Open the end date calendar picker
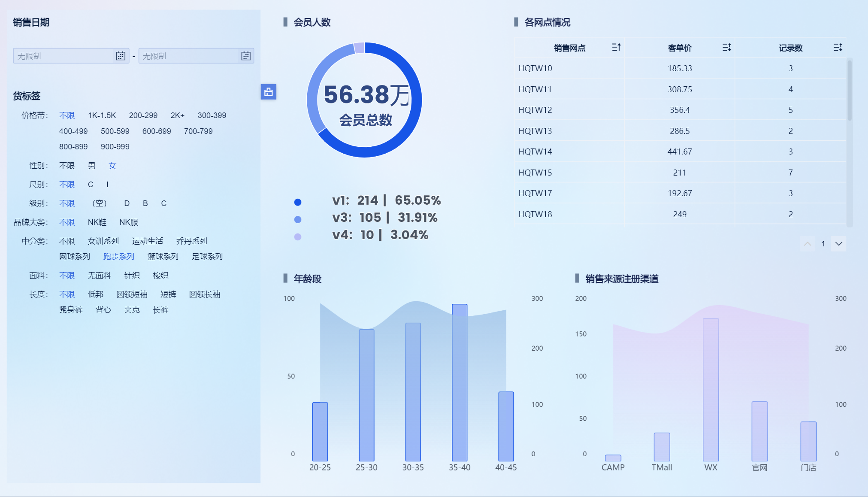This screenshot has width=868, height=497. pyautogui.click(x=246, y=56)
